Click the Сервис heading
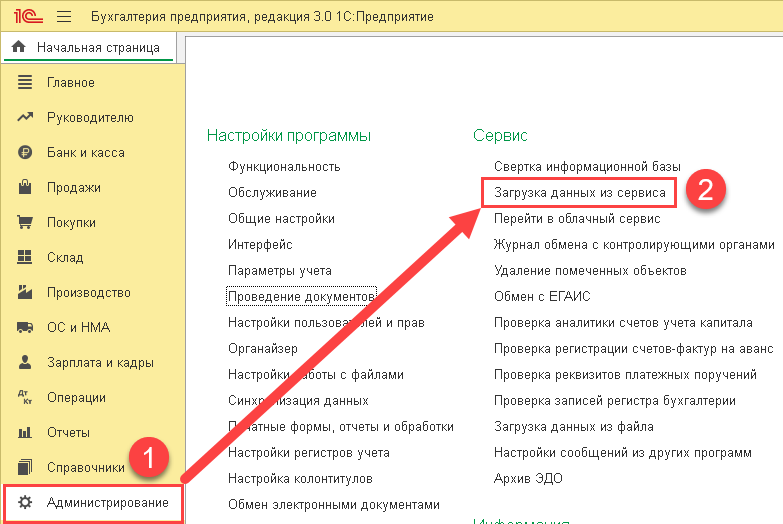 click(x=500, y=135)
